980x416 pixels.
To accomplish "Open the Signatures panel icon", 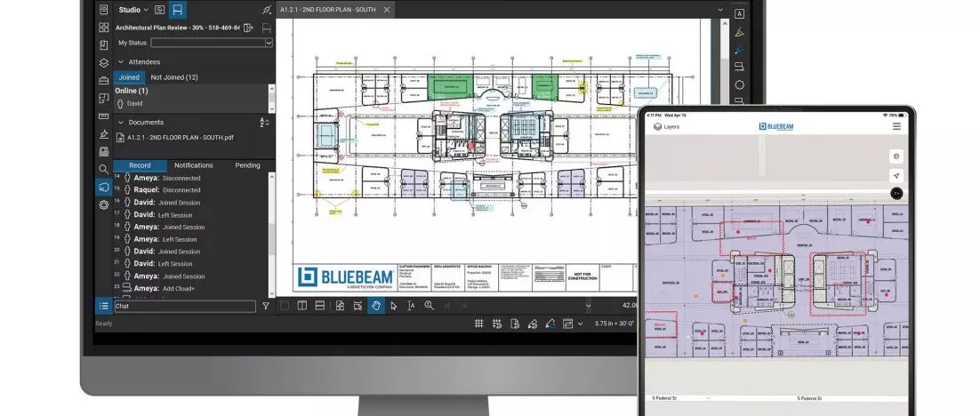I will click(104, 133).
